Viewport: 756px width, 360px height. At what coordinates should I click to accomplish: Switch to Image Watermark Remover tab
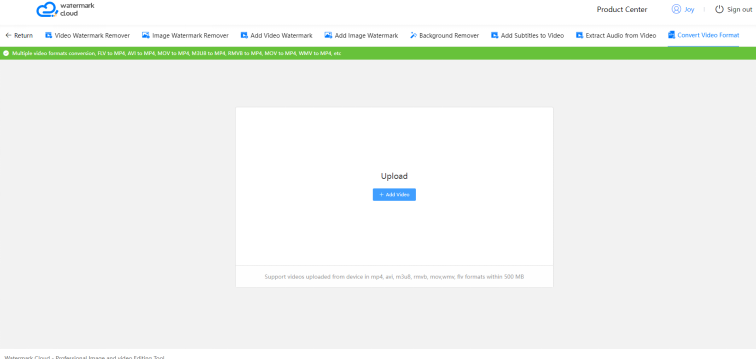(185, 35)
